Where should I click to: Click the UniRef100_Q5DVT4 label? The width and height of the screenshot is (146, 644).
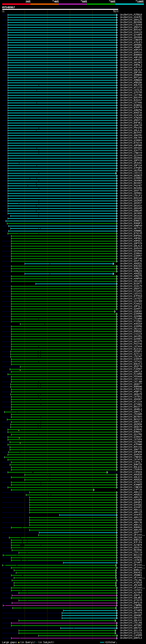(x=131, y=27)
